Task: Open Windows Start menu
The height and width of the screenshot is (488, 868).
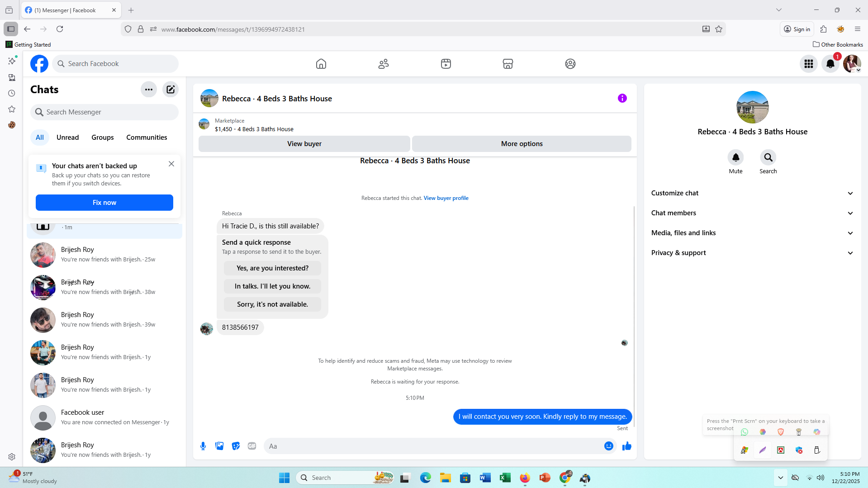Action: click(x=284, y=478)
